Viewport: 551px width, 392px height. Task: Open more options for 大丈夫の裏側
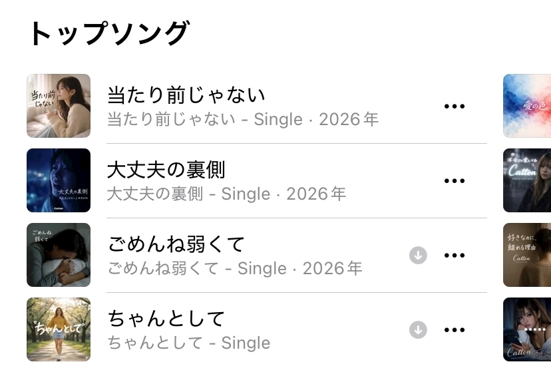(454, 181)
